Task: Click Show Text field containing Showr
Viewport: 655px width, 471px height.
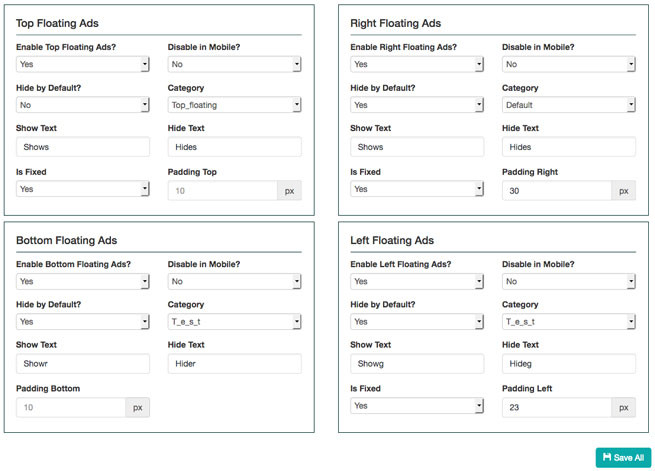Action: coord(83,364)
